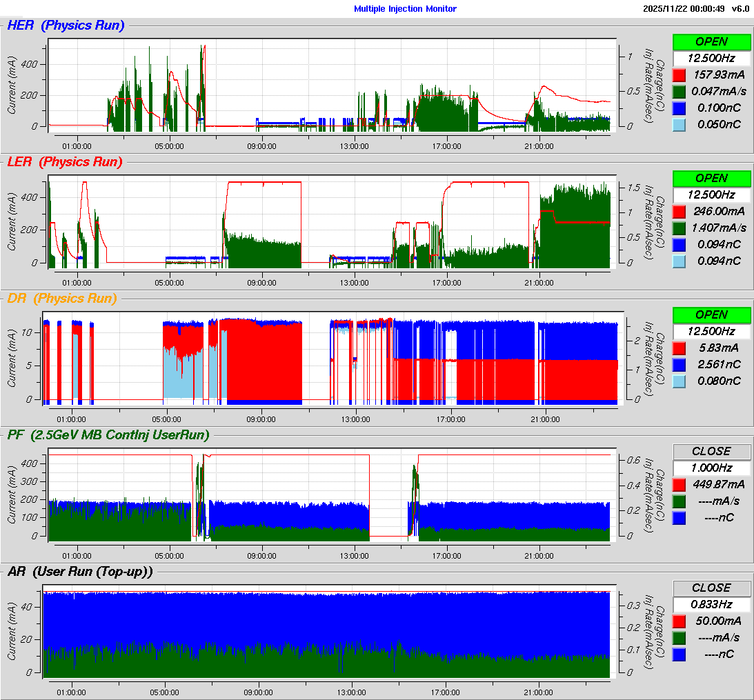Click the PF 1.000Hz frequency field
This screenshot has width=754, height=700.
pyautogui.click(x=711, y=468)
